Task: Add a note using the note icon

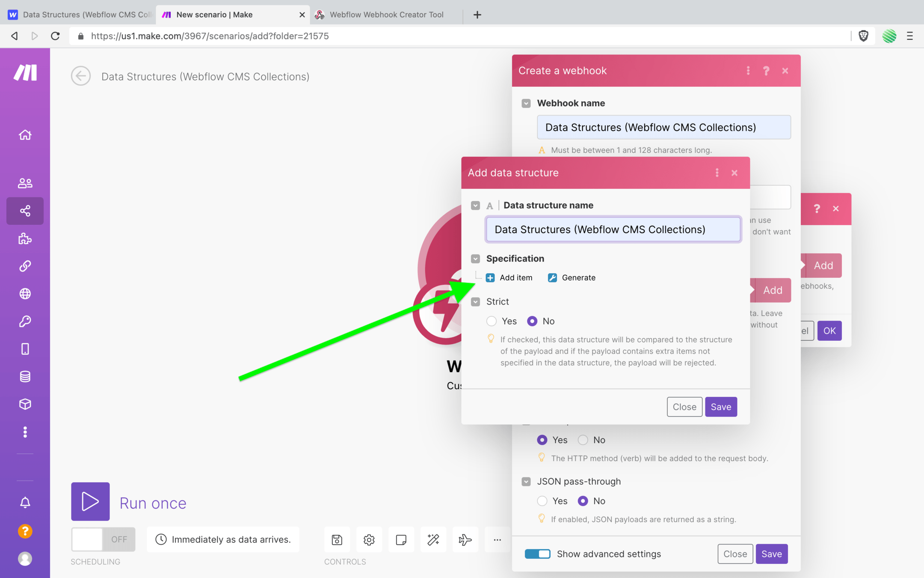Action: pyautogui.click(x=401, y=539)
